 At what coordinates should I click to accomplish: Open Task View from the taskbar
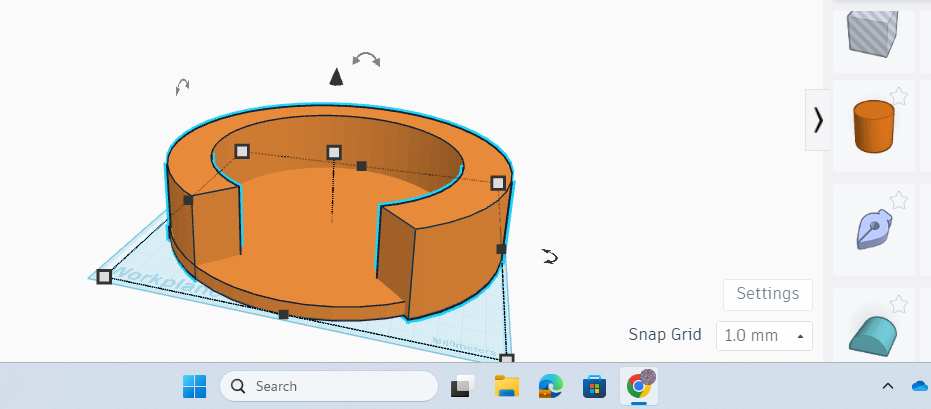pyautogui.click(x=463, y=386)
